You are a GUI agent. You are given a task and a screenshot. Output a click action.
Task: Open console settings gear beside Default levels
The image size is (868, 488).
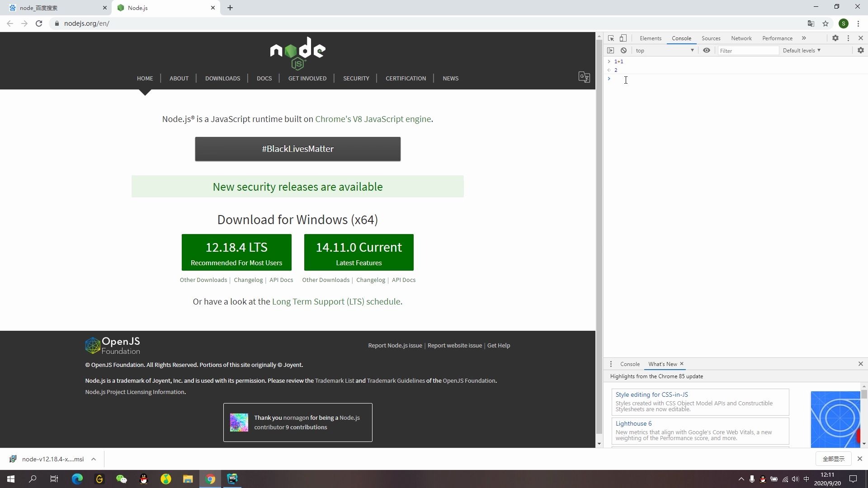click(860, 51)
